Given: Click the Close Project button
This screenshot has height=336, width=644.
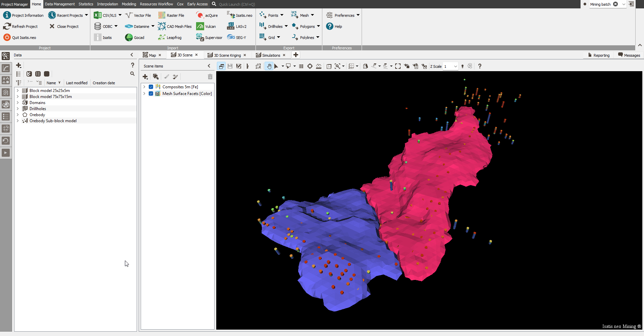Looking at the screenshot, I should (64, 27).
